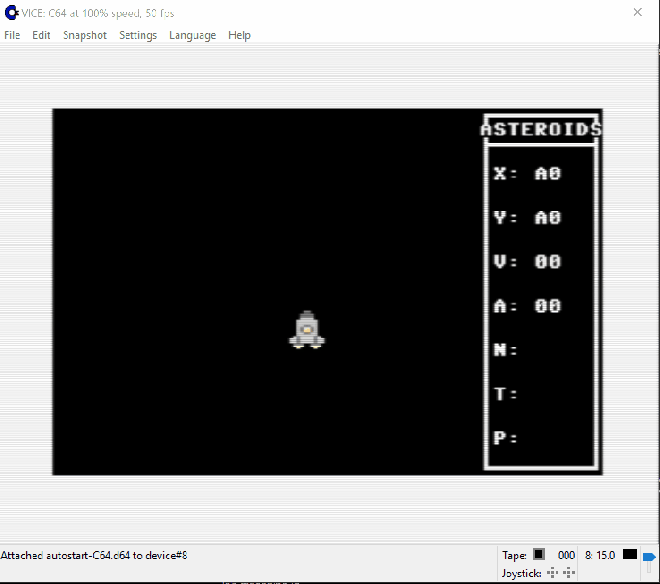Click the tape motor status indicator
The image size is (660, 584).
(x=539, y=554)
